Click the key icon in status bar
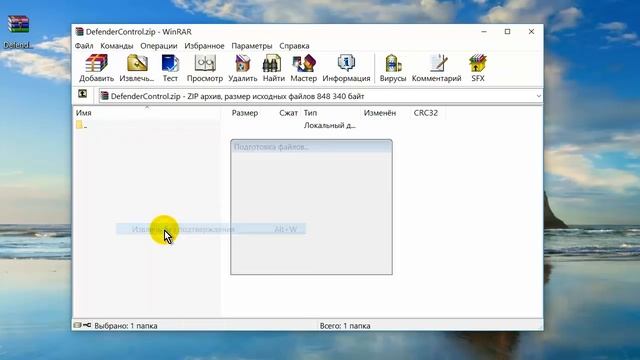Viewport: 640px width, 360px height. [87, 325]
